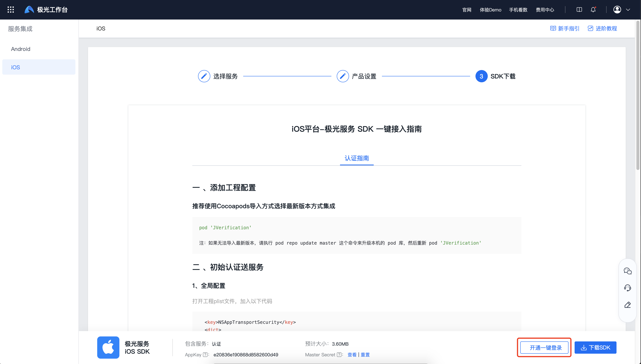Expand the account dropdown chevron

628,10
